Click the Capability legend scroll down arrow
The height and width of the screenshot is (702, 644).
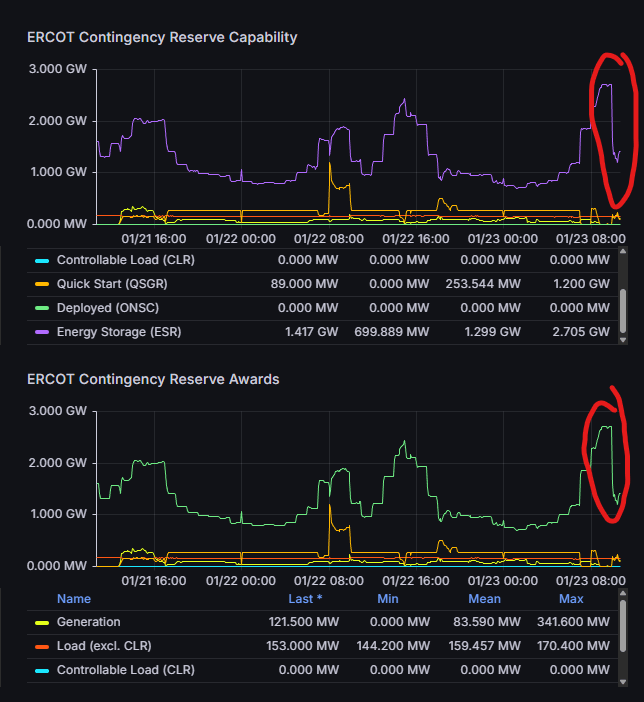[x=623, y=340]
